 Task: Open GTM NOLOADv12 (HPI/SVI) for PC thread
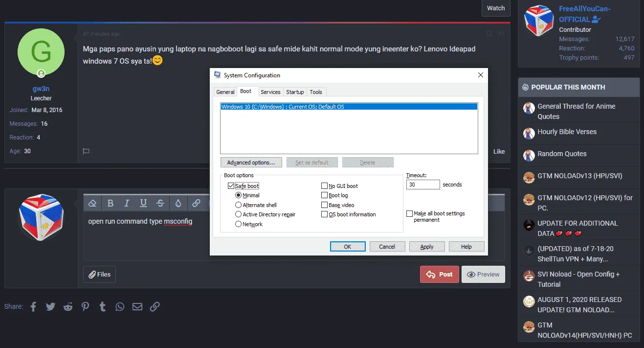pos(585,203)
